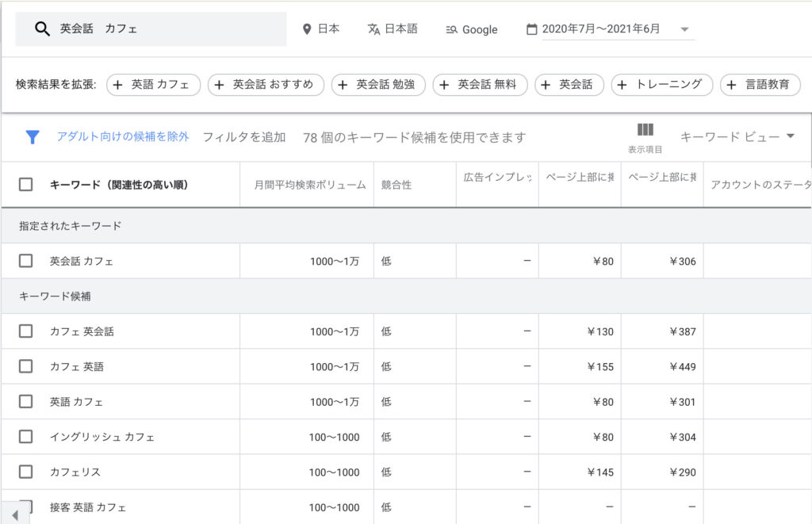The image size is (812, 524).
Task: Click the ¥145 bid value
Action: (x=600, y=472)
